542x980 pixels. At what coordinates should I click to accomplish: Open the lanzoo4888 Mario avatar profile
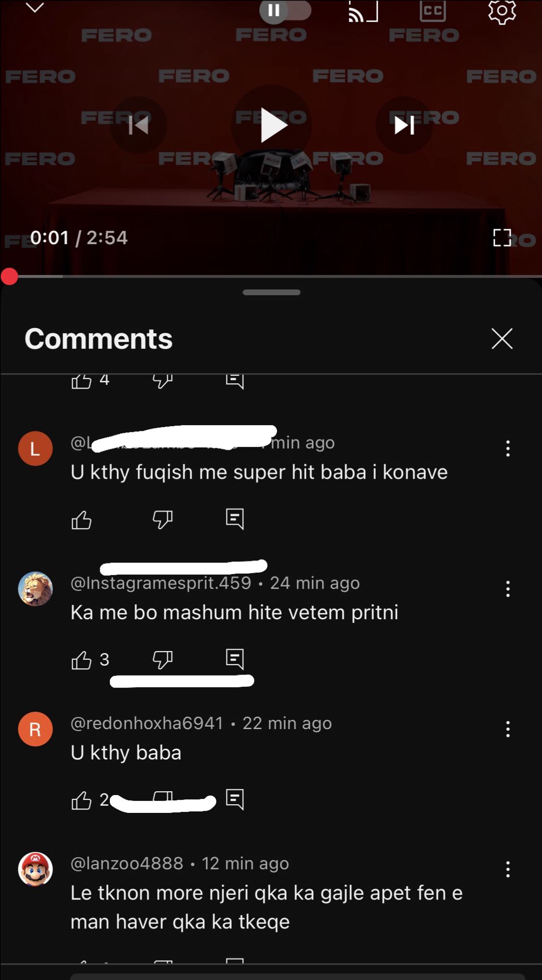[35, 869]
